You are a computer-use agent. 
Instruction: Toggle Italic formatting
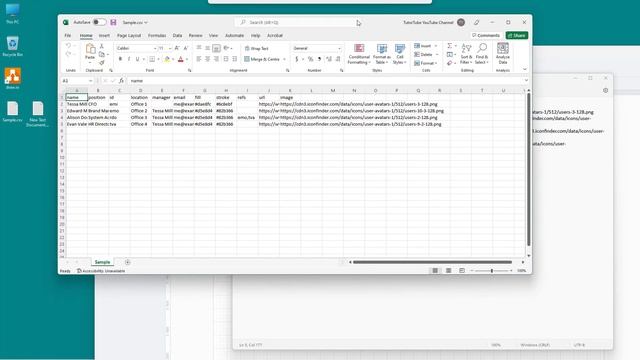pos(129,59)
